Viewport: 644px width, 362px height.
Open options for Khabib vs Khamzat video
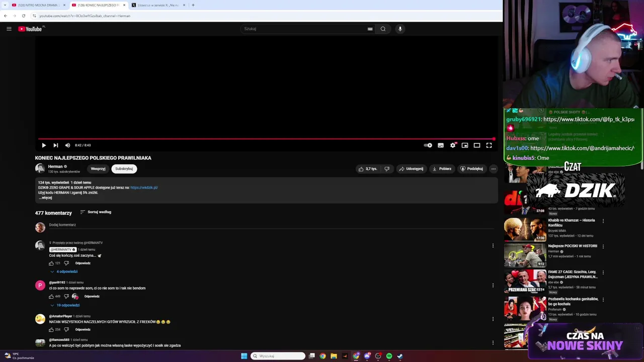(603, 221)
